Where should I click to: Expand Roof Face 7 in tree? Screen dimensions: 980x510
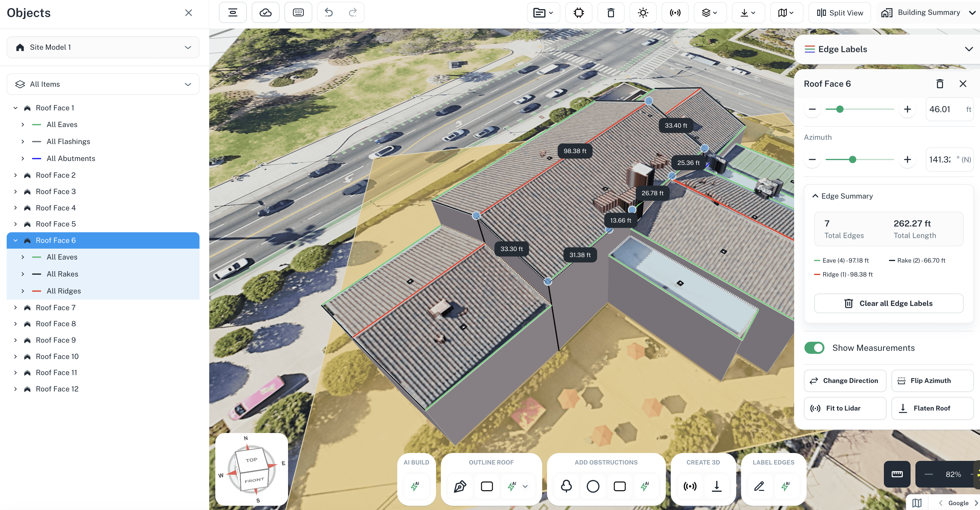pyautogui.click(x=15, y=307)
